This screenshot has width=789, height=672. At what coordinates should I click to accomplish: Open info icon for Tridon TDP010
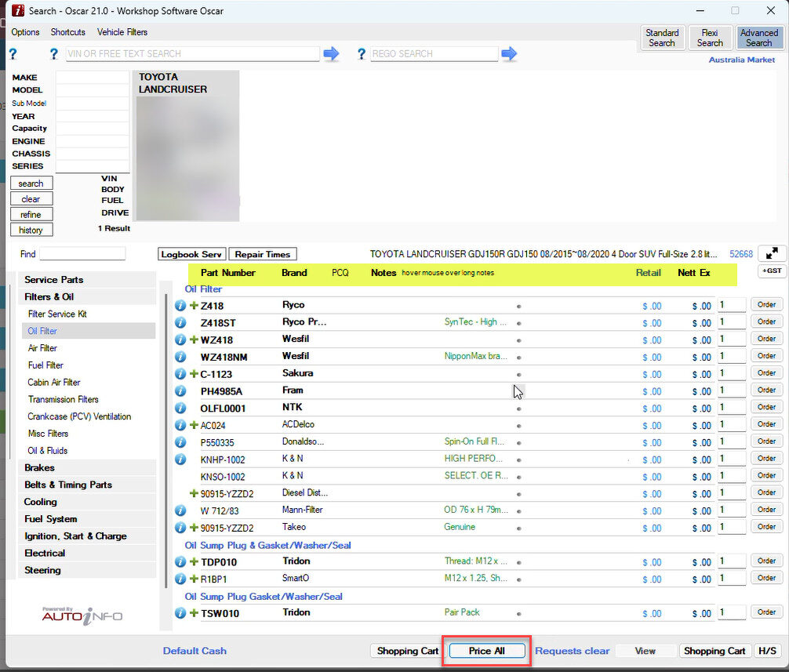pos(180,562)
